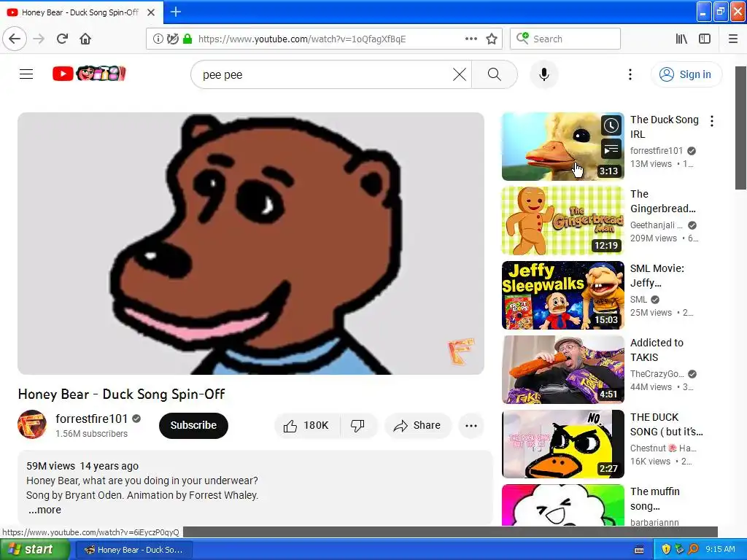Image resolution: width=747 pixels, height=560 pixels.
Task: Go to YouTube home via the logo
Action: click(89, 74)
